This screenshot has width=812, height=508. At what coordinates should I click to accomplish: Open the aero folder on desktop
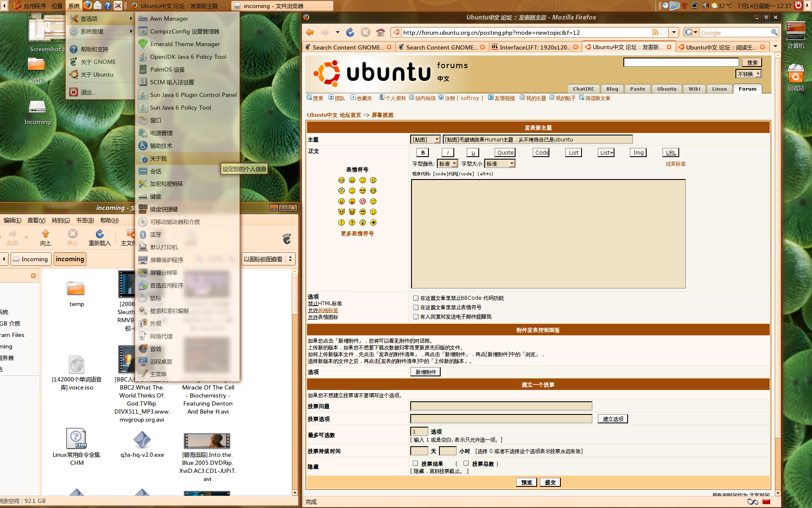[x=37, y=69]
